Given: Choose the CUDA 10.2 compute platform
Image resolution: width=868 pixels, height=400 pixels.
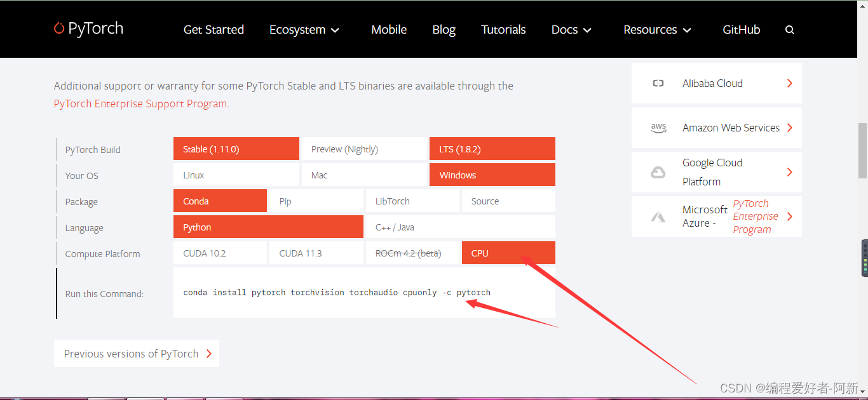Looking at the screenshot, I should (220, 253).
